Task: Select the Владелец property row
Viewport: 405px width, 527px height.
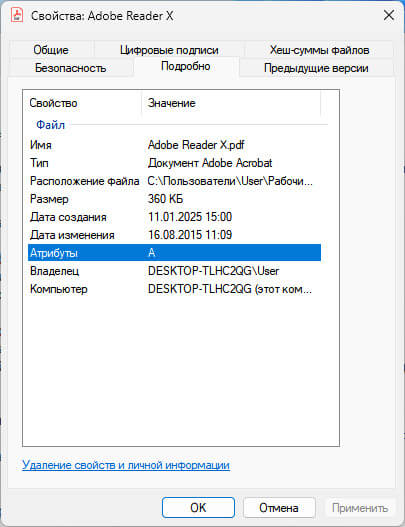Action: coord(174,271)
